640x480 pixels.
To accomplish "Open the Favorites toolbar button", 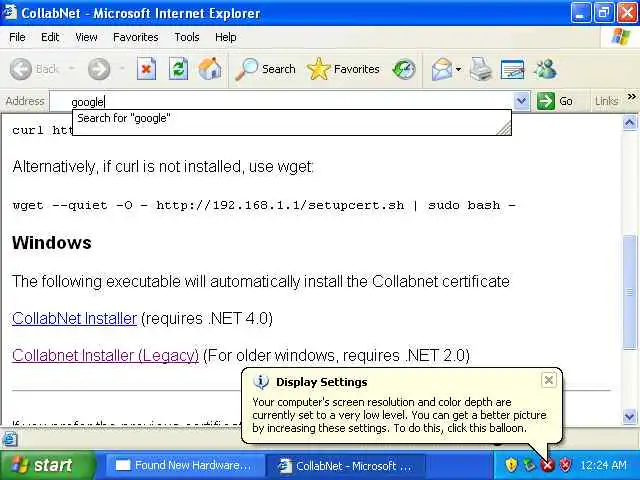I will [x=343, y=69].
